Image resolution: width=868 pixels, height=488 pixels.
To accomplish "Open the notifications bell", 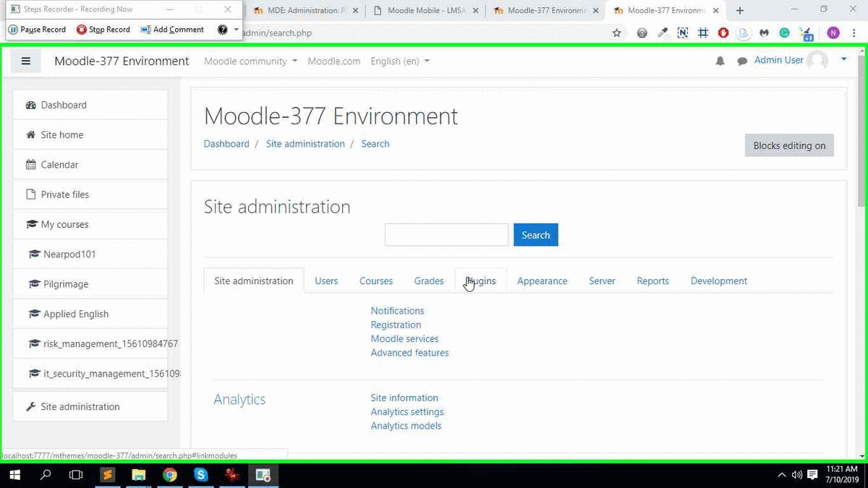I will (720, 61).
